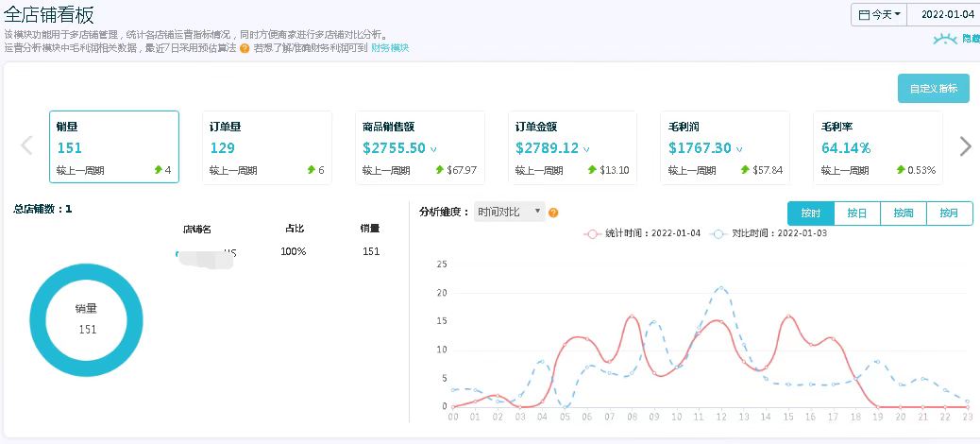Switch chart to the 按月 tab
Viewport: 980px width, 444px height.
click(949, 213)
